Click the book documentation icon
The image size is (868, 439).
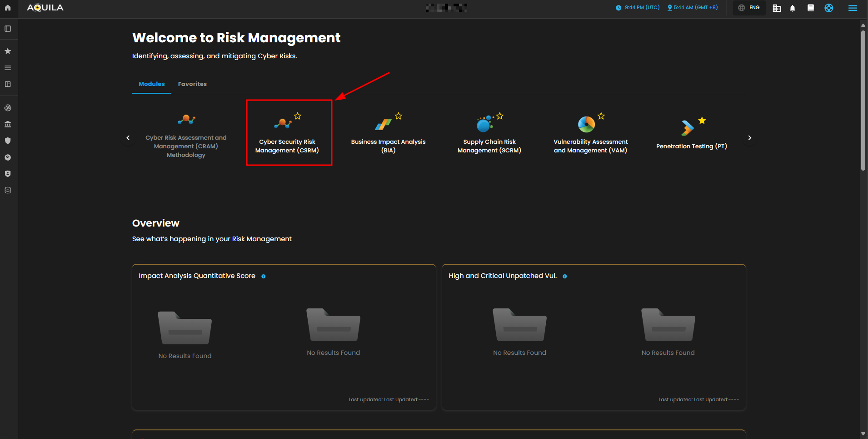click(810, 8)
